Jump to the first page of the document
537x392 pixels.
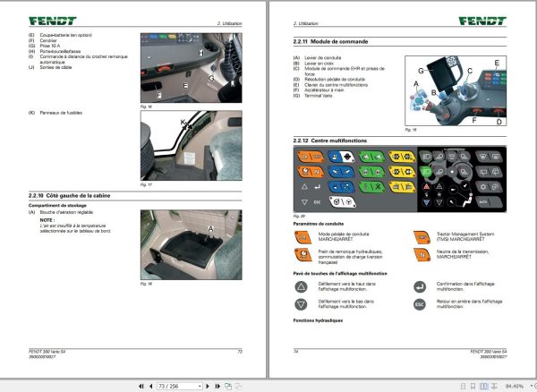point(141,386)
